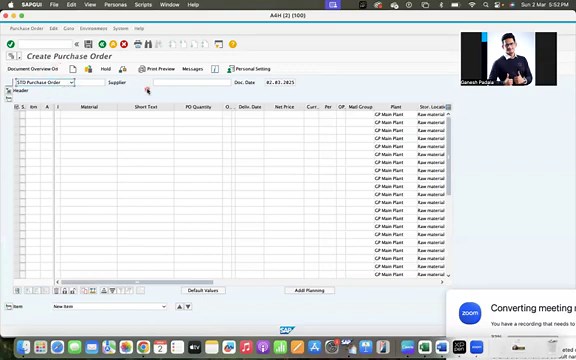Click the yellow Help question mark icon

[x=233, y=44]
